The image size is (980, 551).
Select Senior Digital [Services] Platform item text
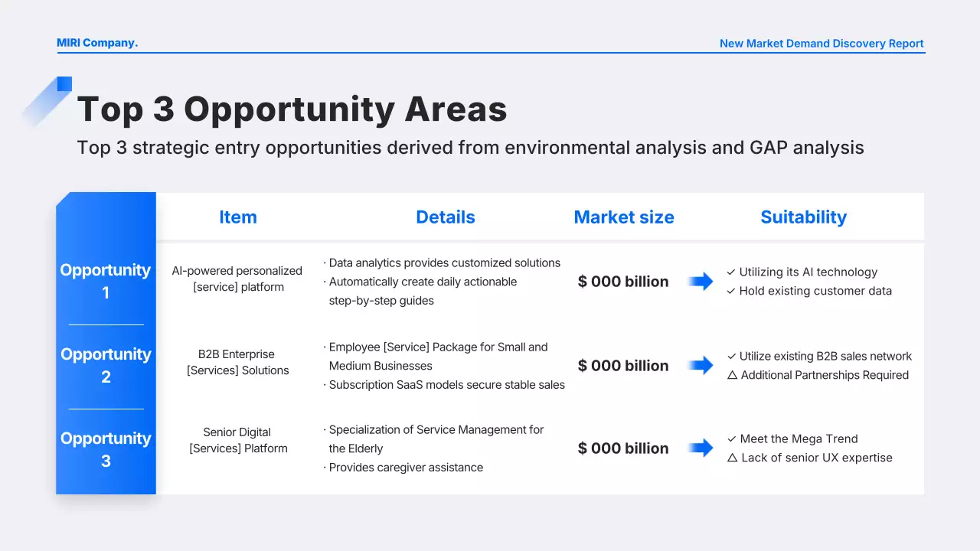point(238,440)
